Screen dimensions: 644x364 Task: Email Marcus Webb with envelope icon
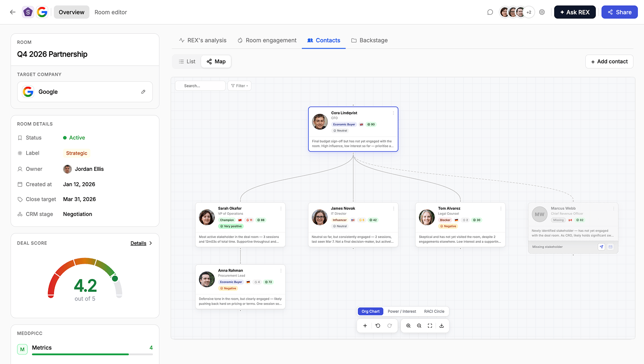610,247
